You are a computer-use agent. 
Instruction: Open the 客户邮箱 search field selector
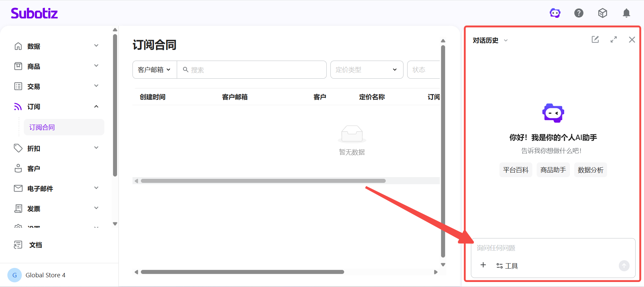[154, 70]
